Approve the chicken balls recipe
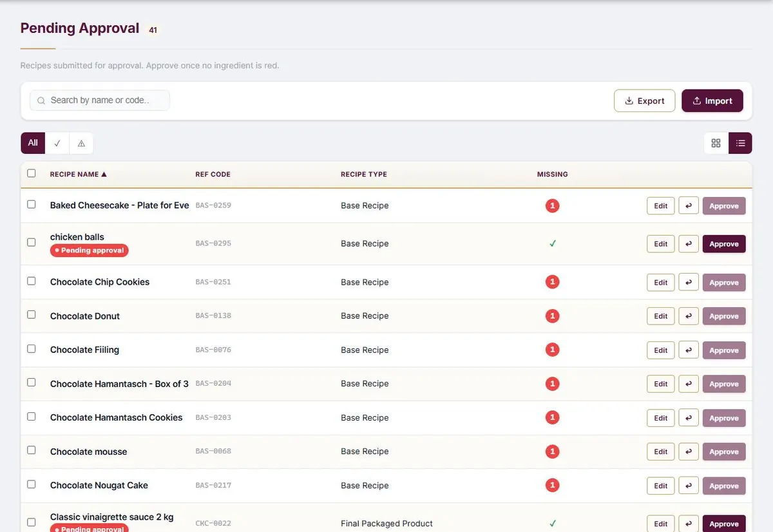Viewport: 773px width, 532px height. point(724,244)
